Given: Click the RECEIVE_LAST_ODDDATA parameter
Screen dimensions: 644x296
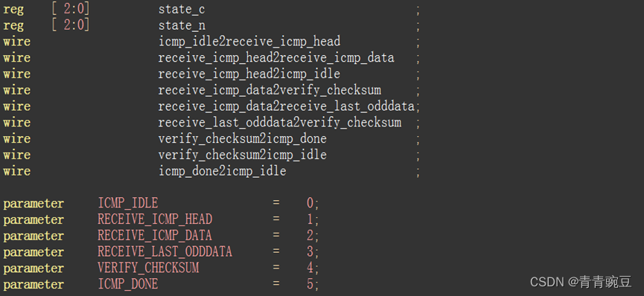Looking at the screenshot, I should [165, 251].
